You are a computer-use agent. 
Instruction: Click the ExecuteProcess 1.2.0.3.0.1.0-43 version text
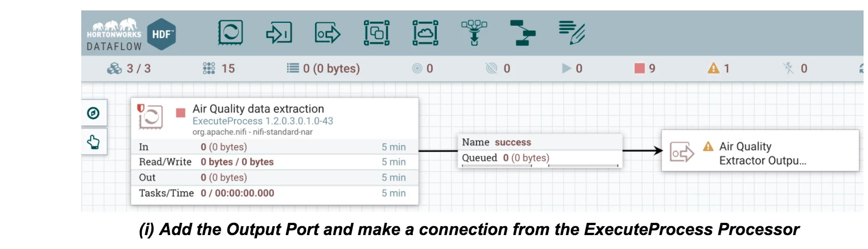tap(263, 121)
